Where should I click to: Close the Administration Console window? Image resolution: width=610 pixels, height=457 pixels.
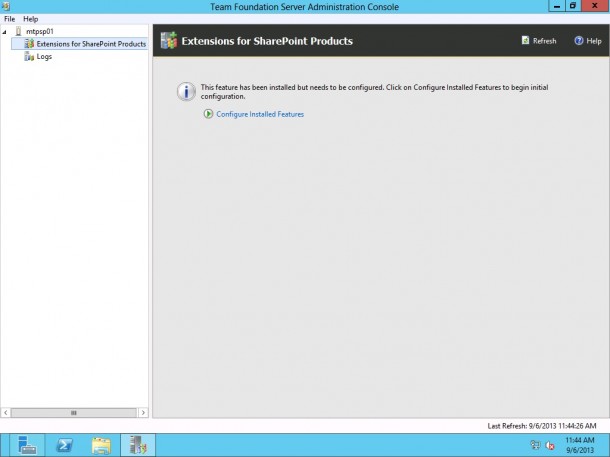[x=595, y=6]
